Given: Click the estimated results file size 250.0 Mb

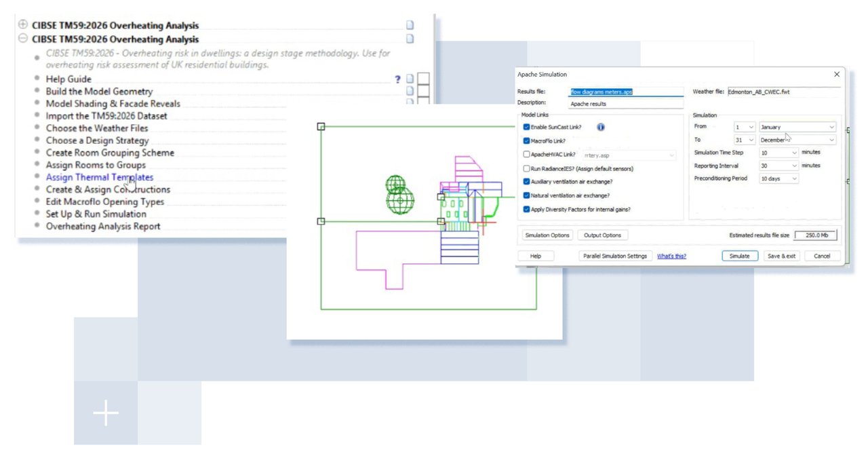Looking at the screenshot, I should pyautogui.click(x=815, y=235).
